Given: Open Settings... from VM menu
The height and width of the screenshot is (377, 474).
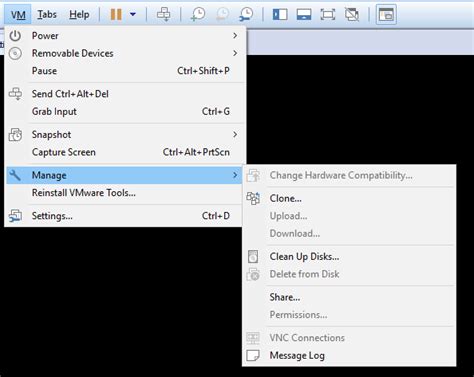Looking at the screenshot, I should click(125, 216).
